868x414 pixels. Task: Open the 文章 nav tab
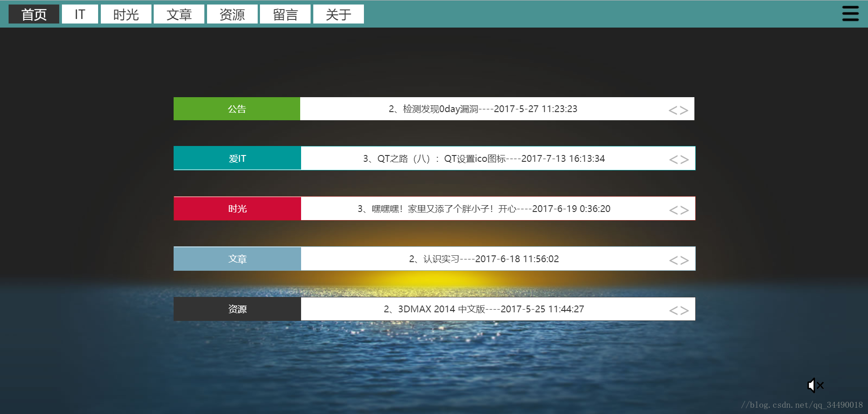point(179,14)
